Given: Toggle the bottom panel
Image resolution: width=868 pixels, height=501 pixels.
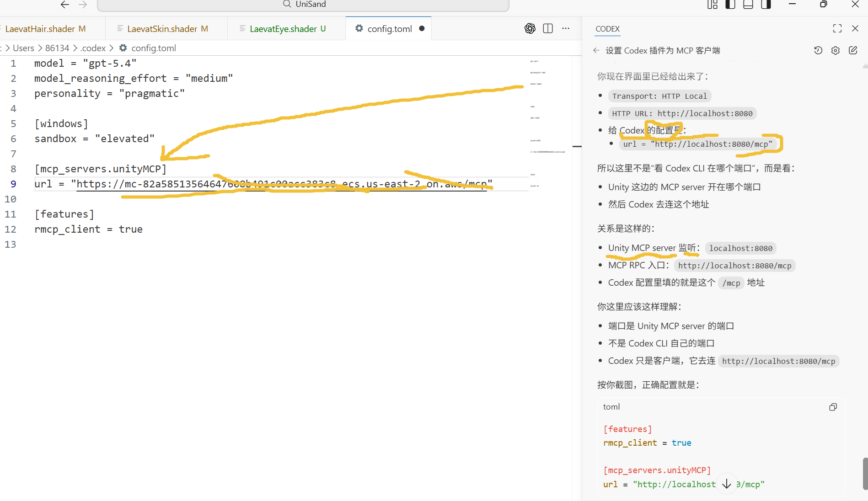Looking at the screenshot, I should (748, 5).
